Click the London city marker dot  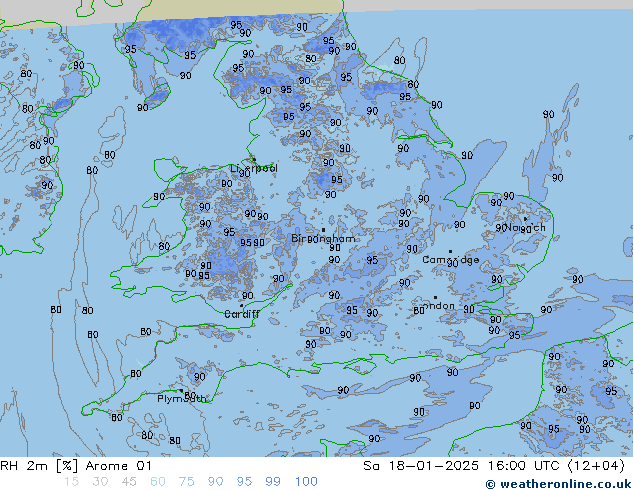pos(435,298)
